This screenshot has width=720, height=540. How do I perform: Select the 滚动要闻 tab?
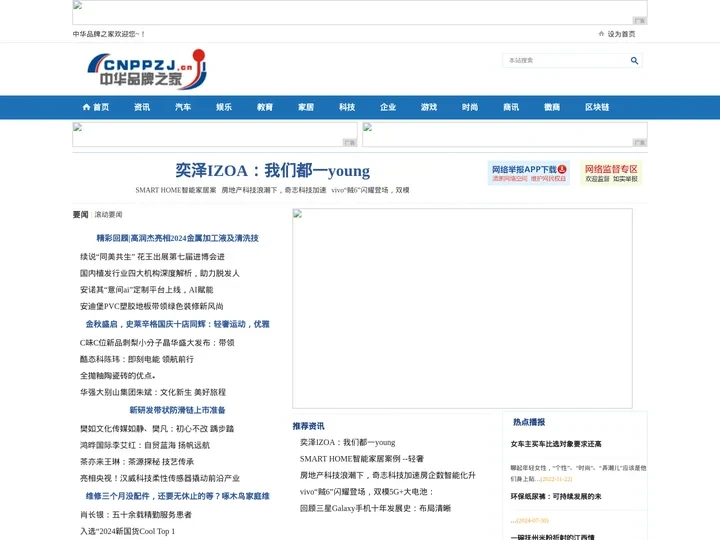(x=108, y=214)
